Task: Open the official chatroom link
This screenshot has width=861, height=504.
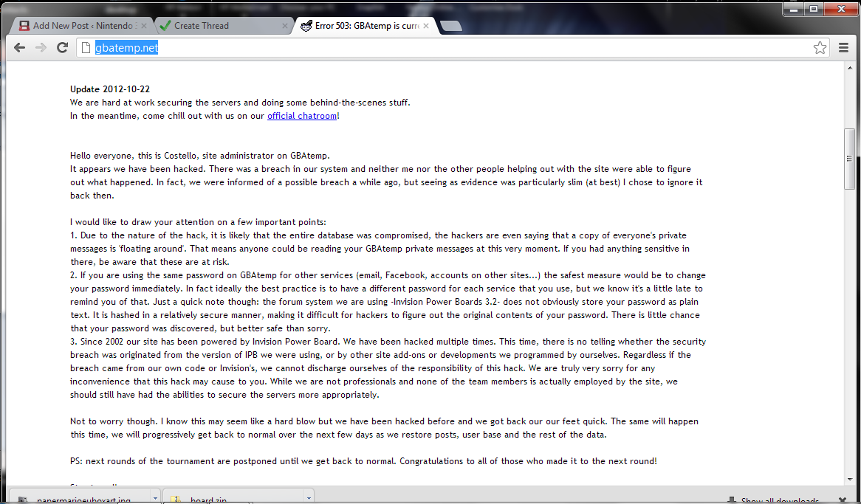Action: [302, 116]
